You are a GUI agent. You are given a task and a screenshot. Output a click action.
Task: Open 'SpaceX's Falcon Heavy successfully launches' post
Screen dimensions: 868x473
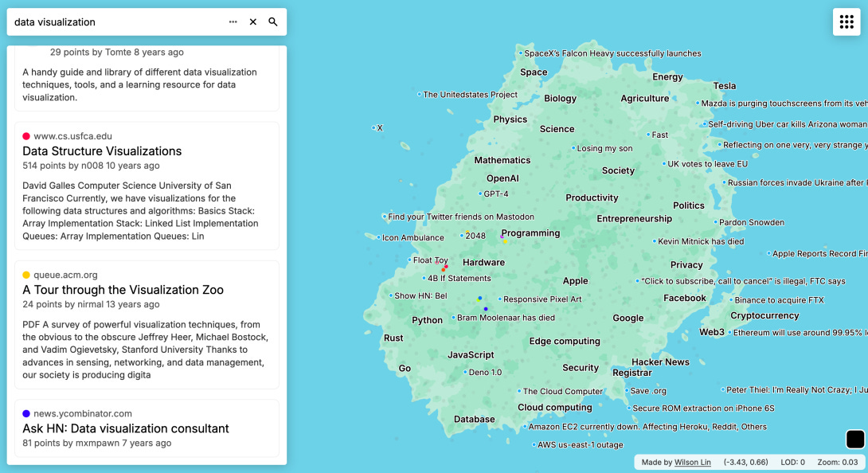point(612,53)
